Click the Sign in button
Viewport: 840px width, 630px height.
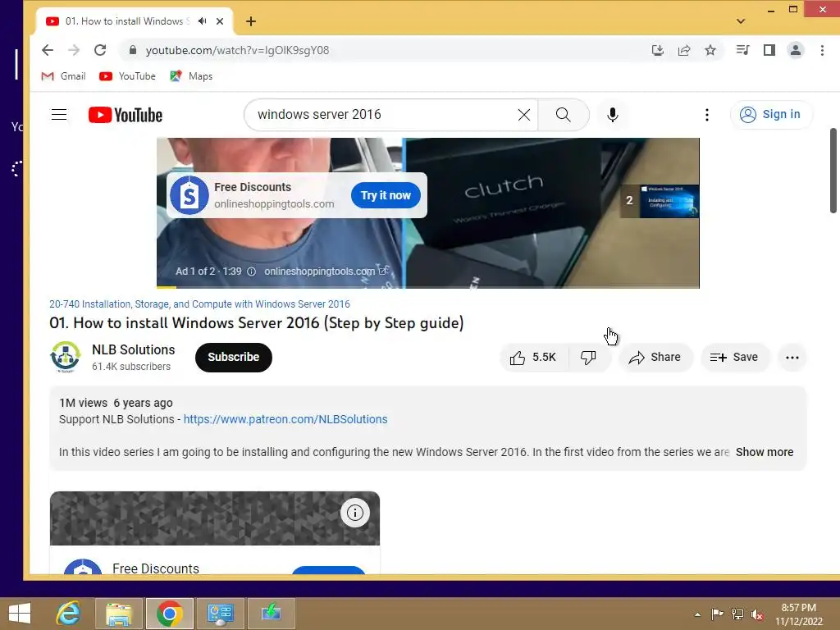click(771, 115)
